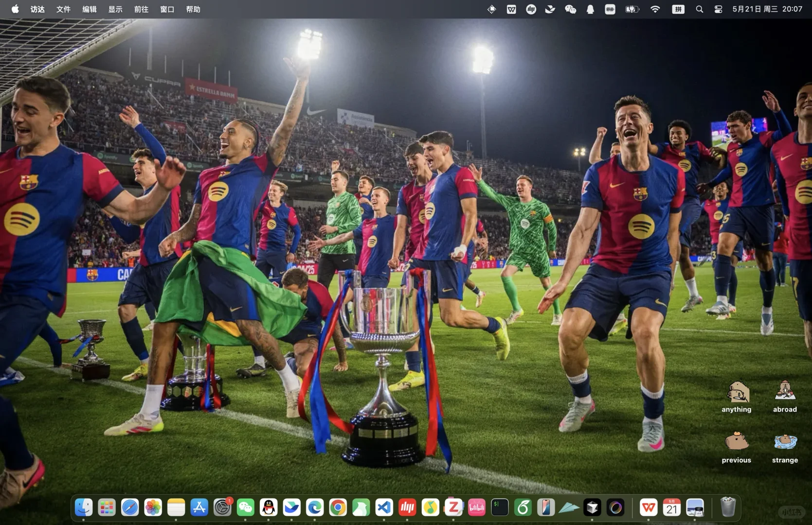Click the QQ bell-shaped menu bar icon
The width and height of the screenshot is (812, 525).
[x=590, y=9]
